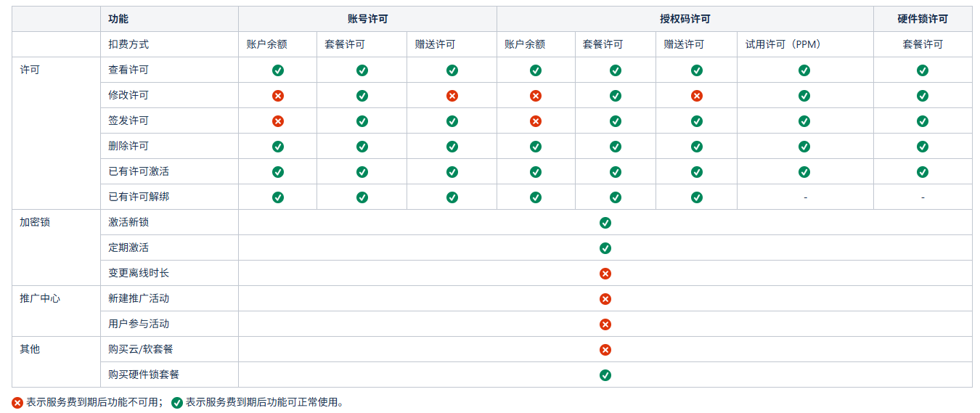This screenshot has height=413, width=980.
Task: Click the 购买硬件锁套餐 row label
Action: coord(144,375)
